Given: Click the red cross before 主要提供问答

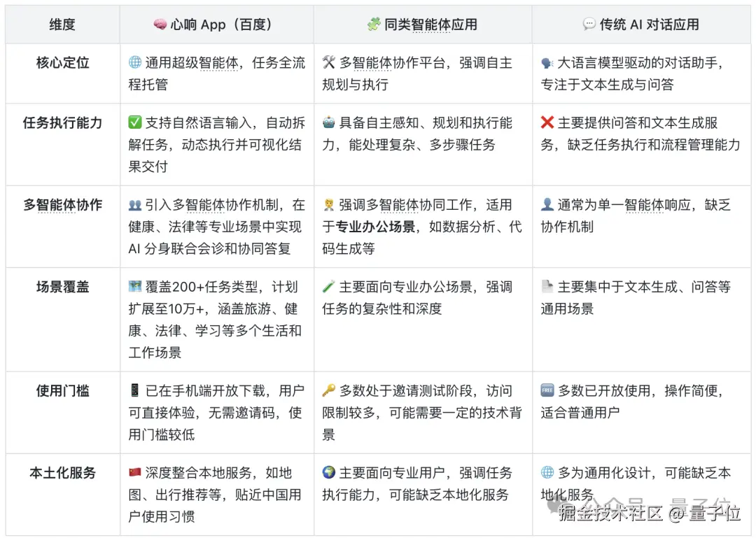Looking at the screenshot, I should pos(547,122).
